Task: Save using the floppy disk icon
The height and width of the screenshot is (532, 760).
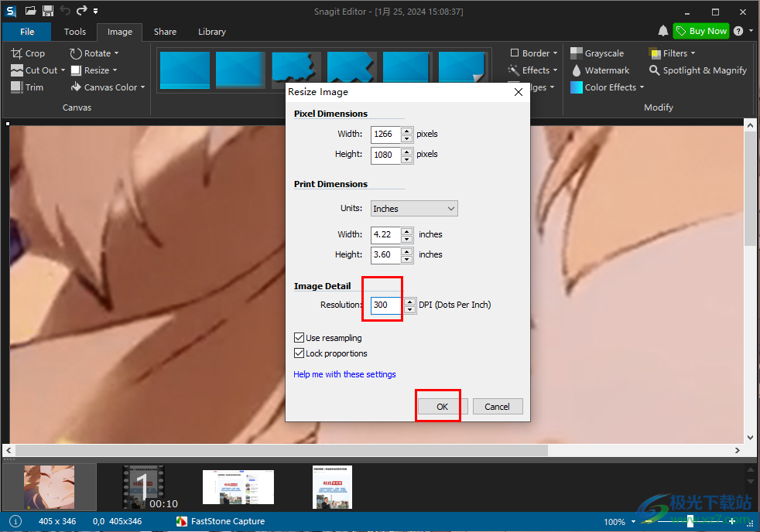Action: coord(48,11)
